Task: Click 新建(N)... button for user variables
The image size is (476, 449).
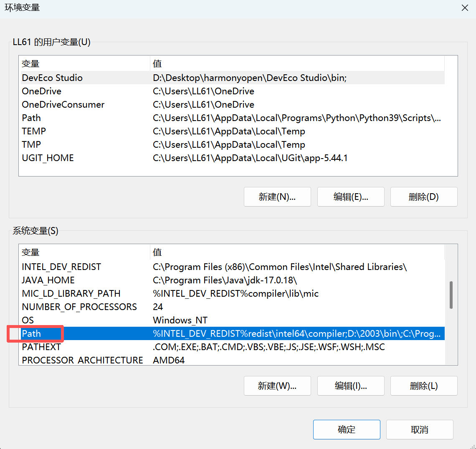Action: click(x=277, y=197)
